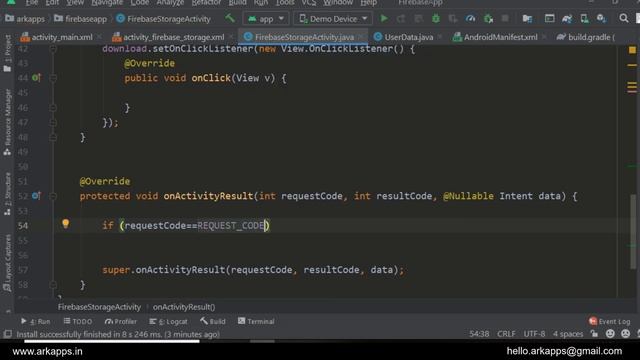Viewport: 640px width, 360px height.
Task: Collapse onClick method fold at line 44
Action: click(x=53, y=78)
